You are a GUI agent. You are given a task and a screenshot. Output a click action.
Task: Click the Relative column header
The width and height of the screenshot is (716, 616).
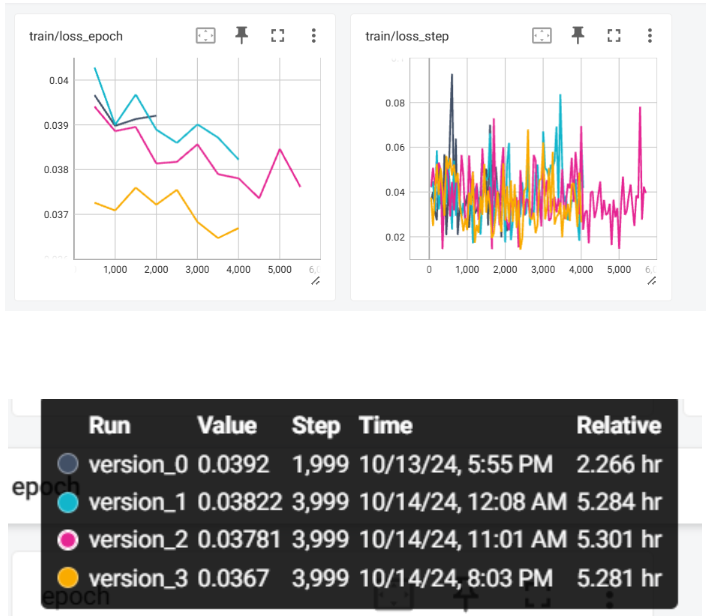pyautogui.click(x=619, y=426)
